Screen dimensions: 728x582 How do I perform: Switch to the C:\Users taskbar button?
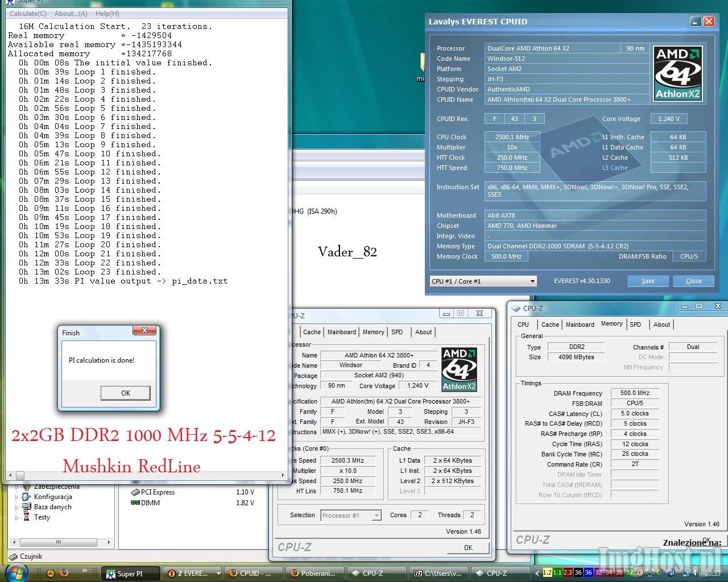point(439,573)
